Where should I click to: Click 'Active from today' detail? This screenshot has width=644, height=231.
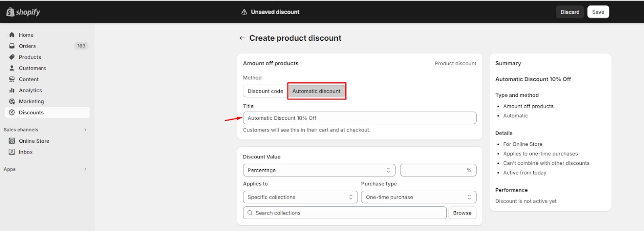coord(524,173)
